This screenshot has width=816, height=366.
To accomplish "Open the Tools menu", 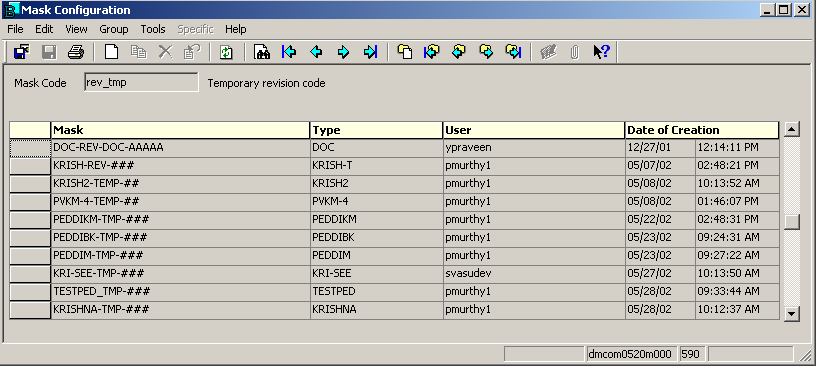I will point(153,29).
